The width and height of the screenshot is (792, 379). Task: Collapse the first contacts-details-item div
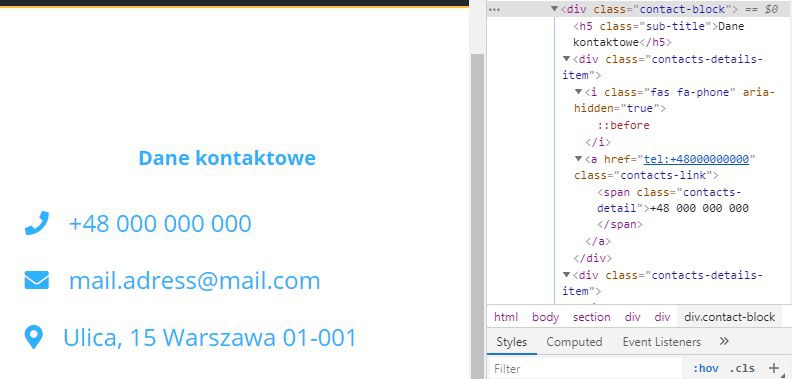[x=566, y=59]
